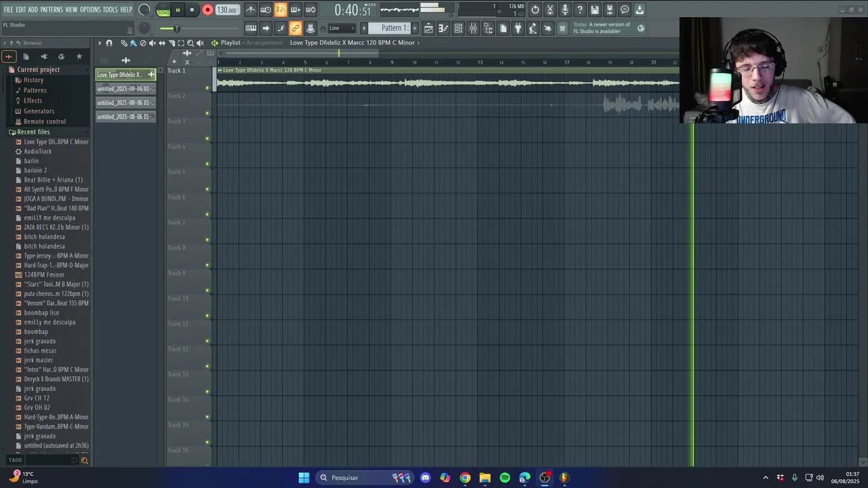Open the audio editor scissors icon

[550, 9]
